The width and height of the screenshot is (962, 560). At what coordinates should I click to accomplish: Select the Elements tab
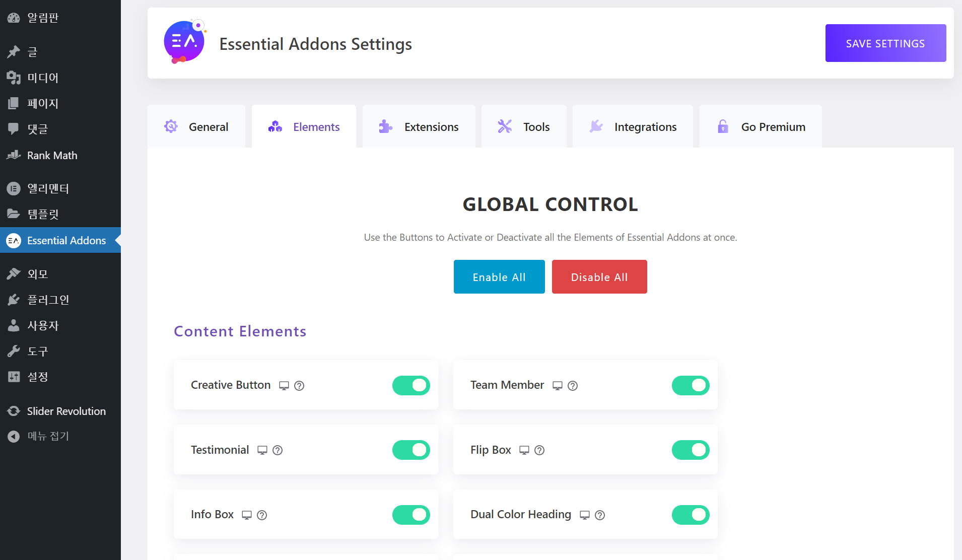click(304, 126)
